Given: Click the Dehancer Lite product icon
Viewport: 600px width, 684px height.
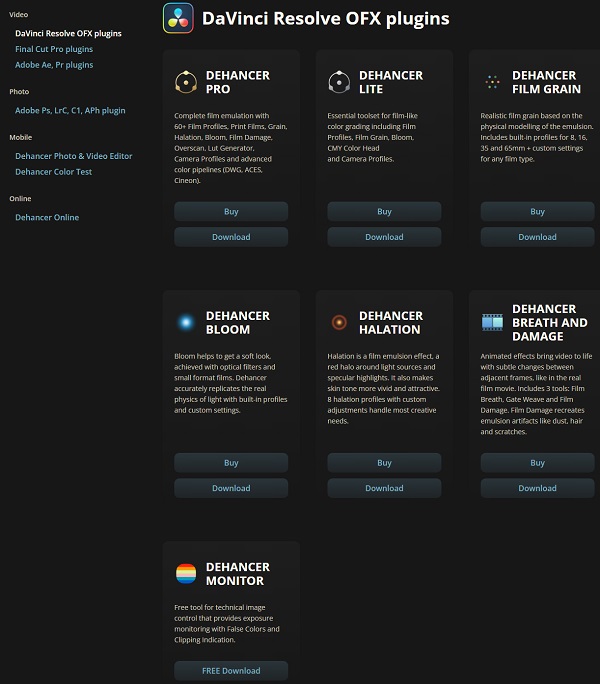Looking at the screenshot, I should click(338, 82).
